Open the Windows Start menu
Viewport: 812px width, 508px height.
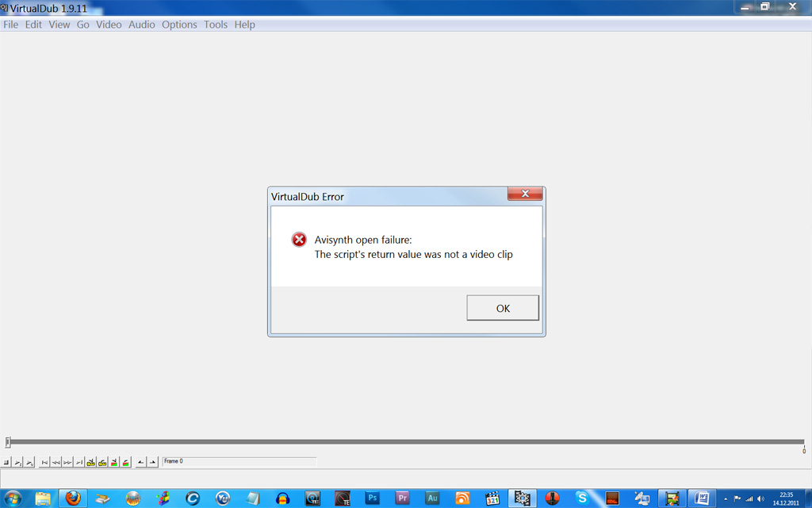coord(13,498)
